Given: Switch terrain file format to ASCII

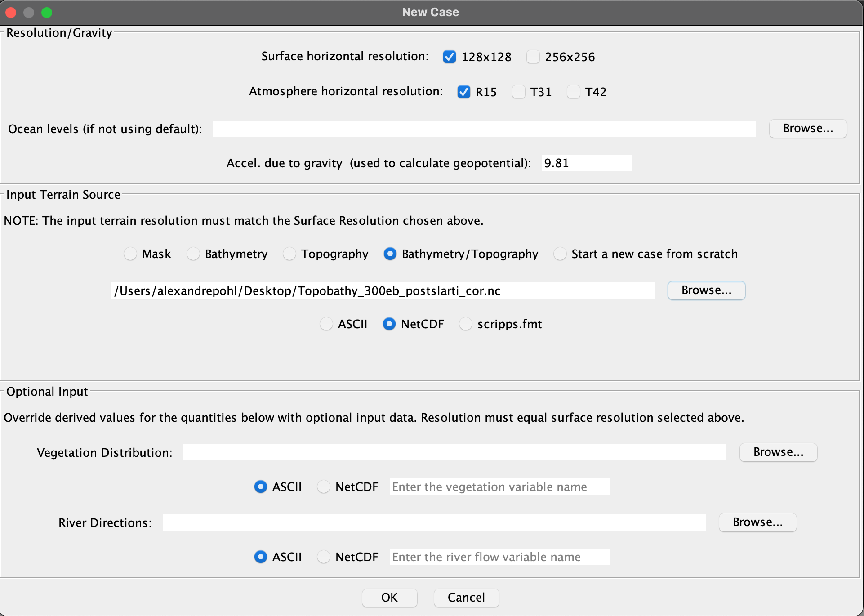Looking at the screenshot, I should (326, 324).
